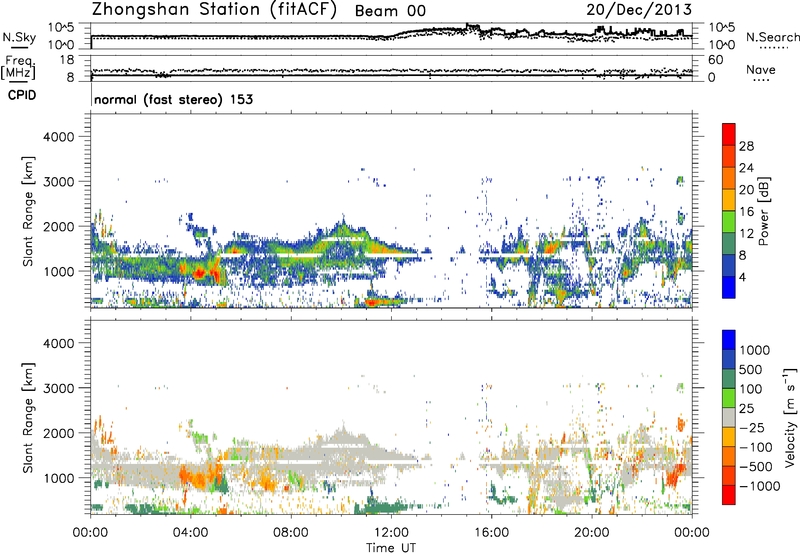Pick the orange -500 to -100 velocity segment
Screen dimensions: 800x554
click(729, 456)
